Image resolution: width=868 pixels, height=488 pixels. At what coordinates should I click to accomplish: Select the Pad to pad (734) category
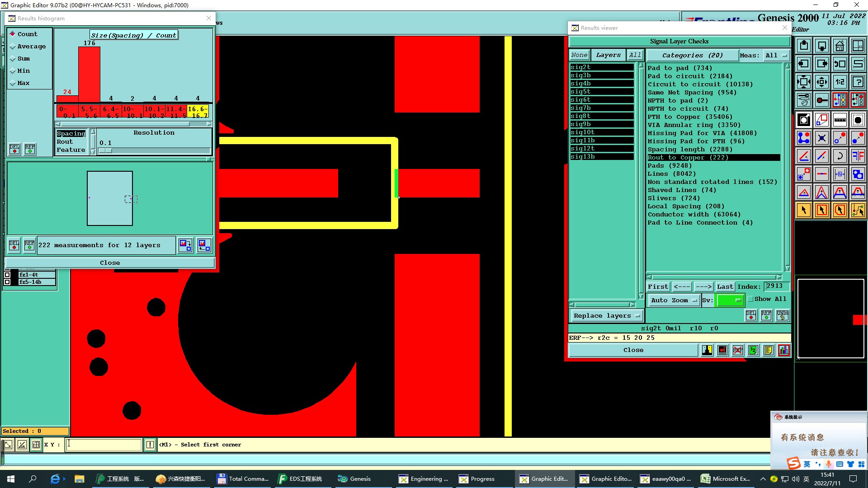(679, 68)
